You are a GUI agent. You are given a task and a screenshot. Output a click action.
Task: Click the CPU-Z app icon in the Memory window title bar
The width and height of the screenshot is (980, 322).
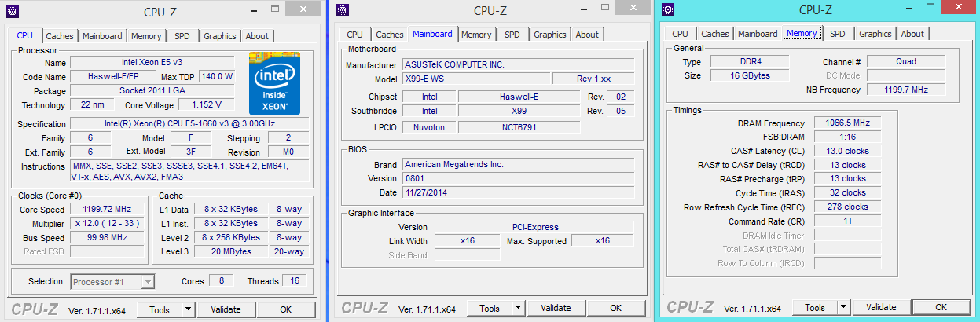668,9
